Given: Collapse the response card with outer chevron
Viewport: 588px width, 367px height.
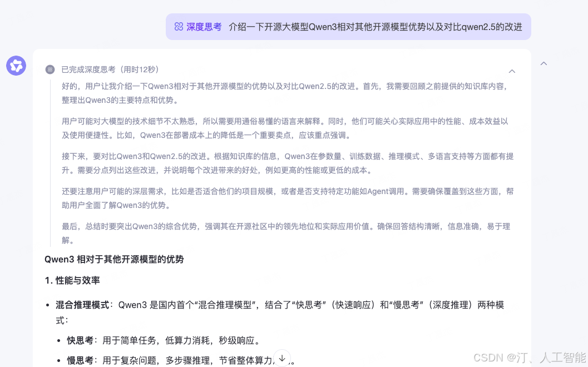Looking at the screenshot, I should tap(543, 63).
